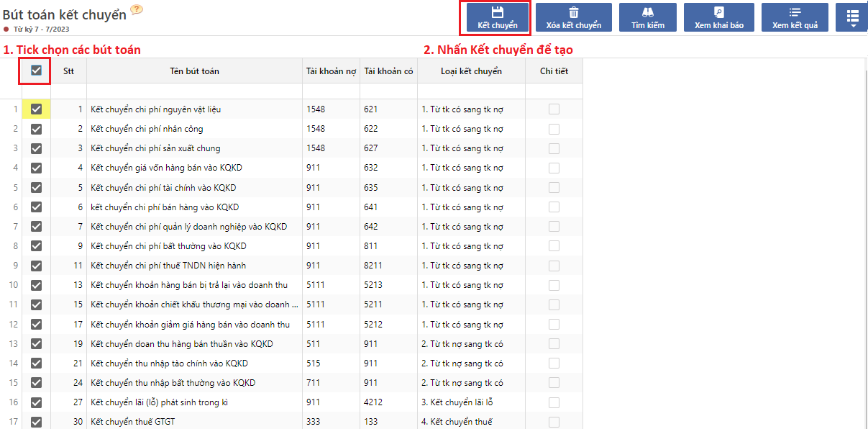Select row number 13 header
This screenshot has width=868, height=429.
[x=13, y=344]
